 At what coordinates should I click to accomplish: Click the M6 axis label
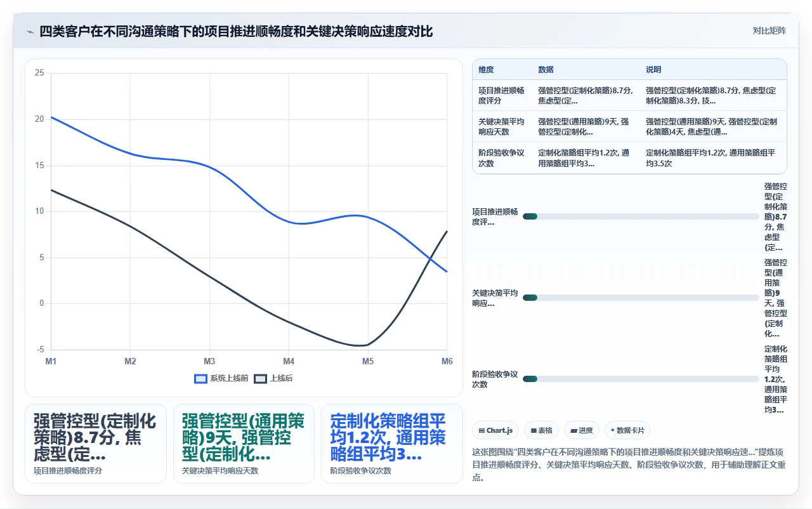pyautogui.click(x=447, y=361)
